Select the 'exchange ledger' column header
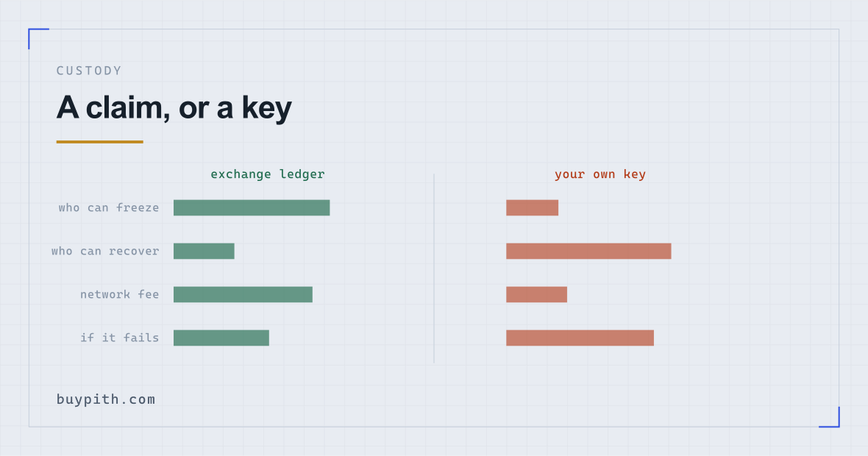Screen dimensions: 868x456 point(267,174)
